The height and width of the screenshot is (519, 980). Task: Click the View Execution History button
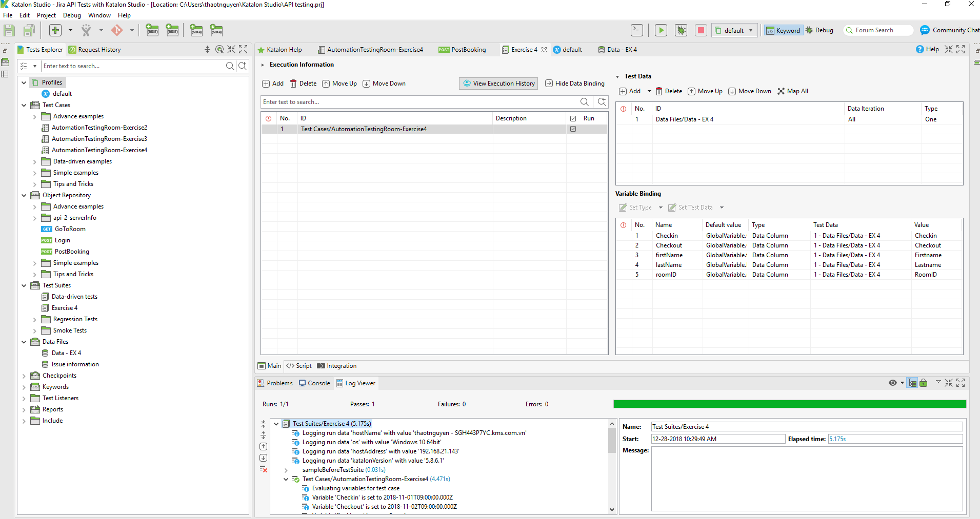point(498,83)
